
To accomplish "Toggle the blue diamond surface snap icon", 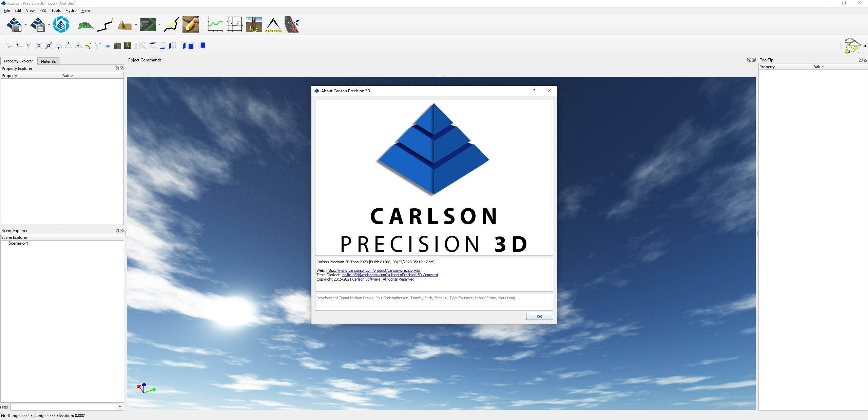I will 108,46.
